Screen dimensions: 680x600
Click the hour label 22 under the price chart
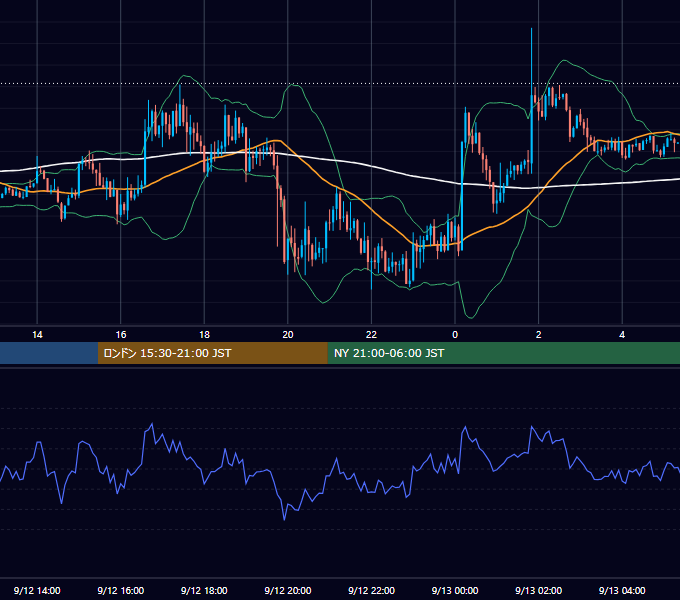[x=371, y=335]
